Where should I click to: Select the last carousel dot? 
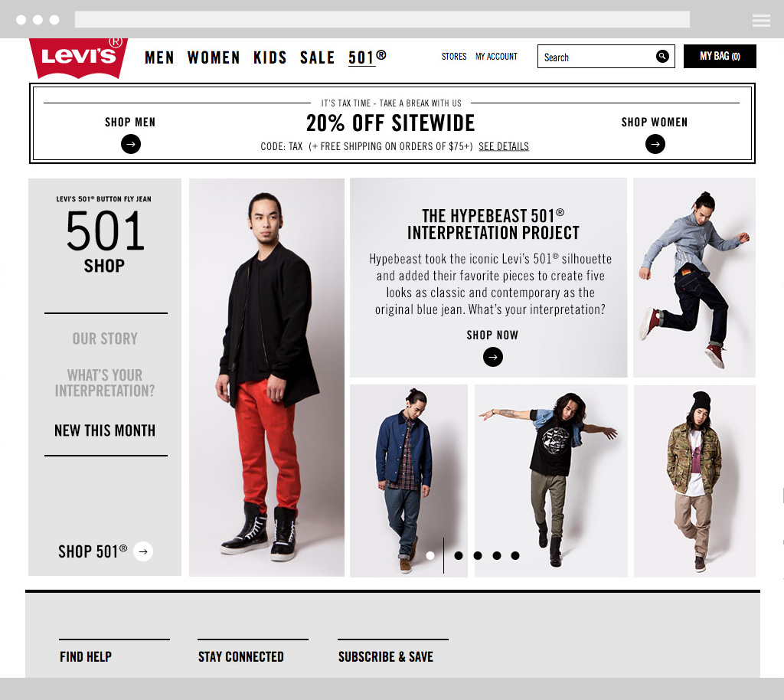click(x=515, y=555)
